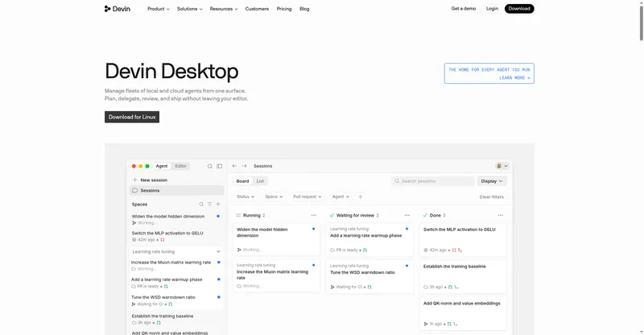Open the Status filter dropdown

click(x=246, y=196)
